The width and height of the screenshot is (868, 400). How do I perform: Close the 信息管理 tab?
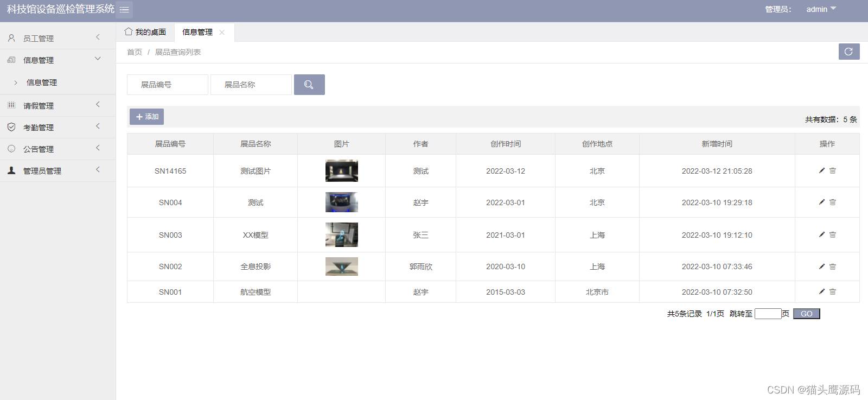[x=222, y=33]
